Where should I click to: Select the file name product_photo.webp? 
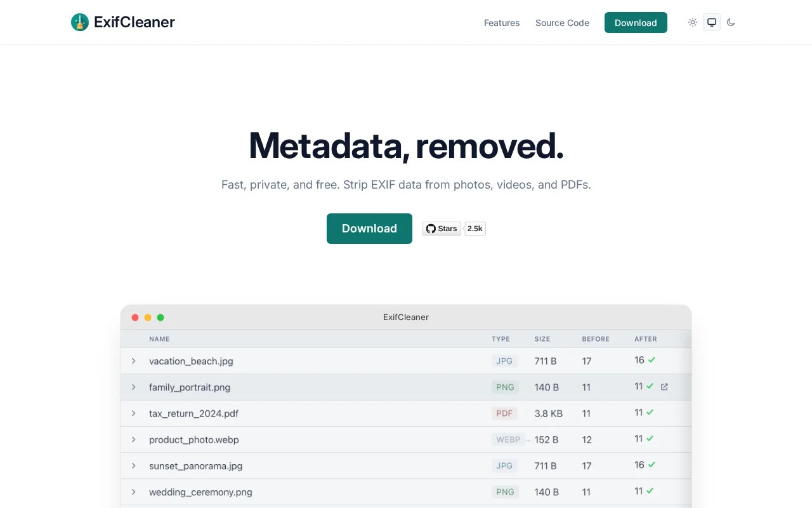(x=194, y=439)
